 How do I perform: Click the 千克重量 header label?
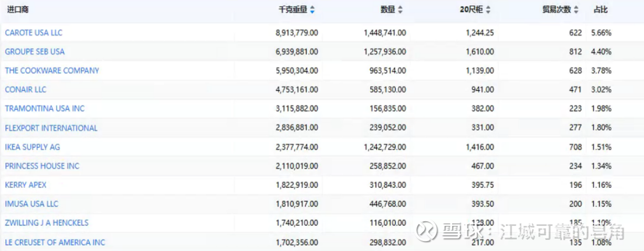click(293, 10)
